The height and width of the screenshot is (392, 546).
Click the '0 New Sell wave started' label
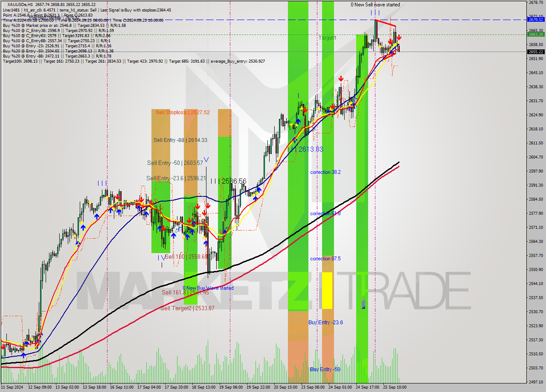coord(375,5)
